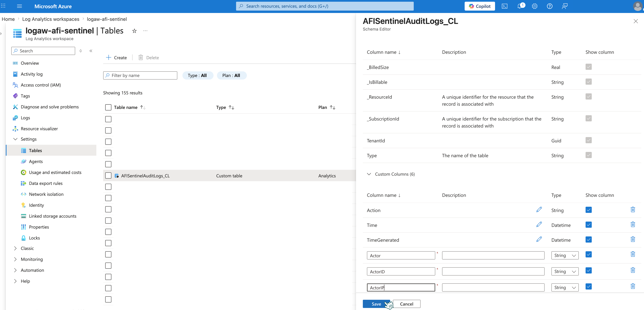644x310 pixels.
Task: Open the Overview page
Action: 30,63
